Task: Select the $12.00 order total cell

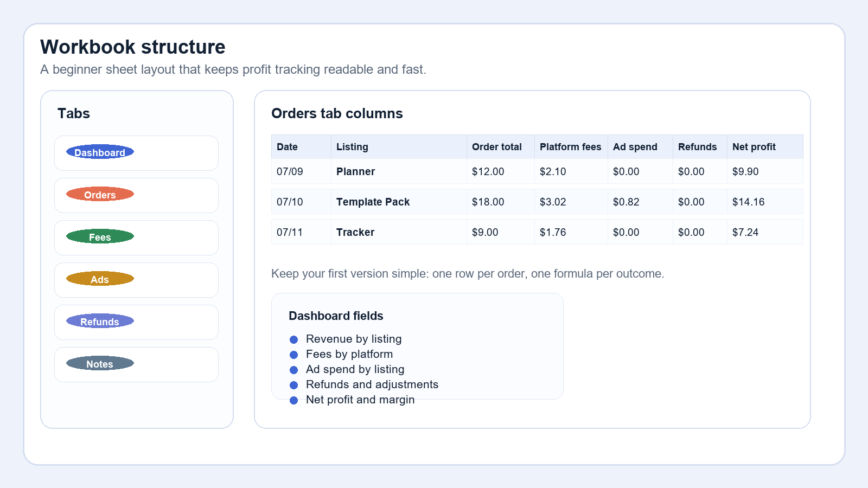Action: tap(501, 171)
